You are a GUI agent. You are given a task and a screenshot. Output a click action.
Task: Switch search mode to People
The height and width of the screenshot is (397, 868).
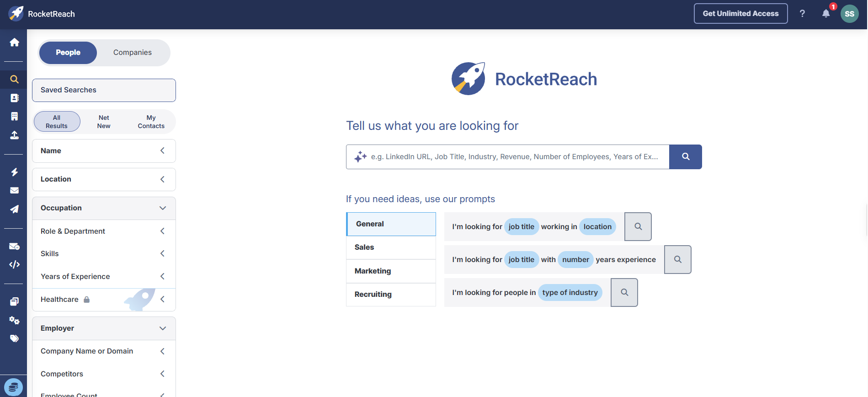(x=68, y=53)
